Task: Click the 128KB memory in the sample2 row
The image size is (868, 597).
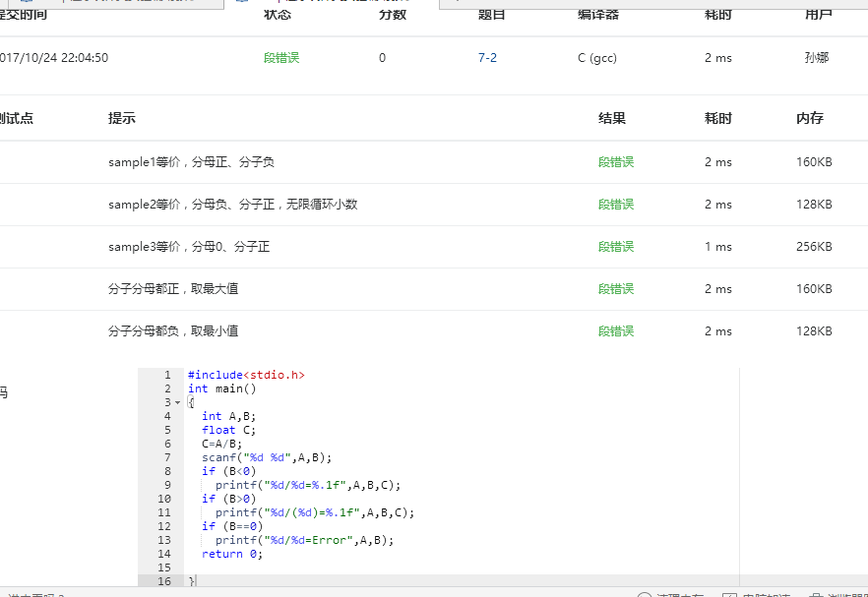Action: click(814, 205)
